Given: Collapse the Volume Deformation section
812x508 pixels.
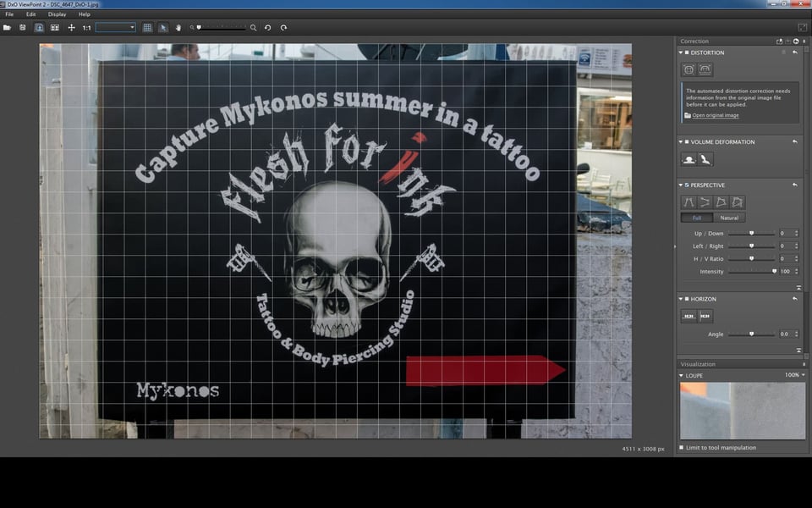Looking at the screenshot, I should point(680,141).
